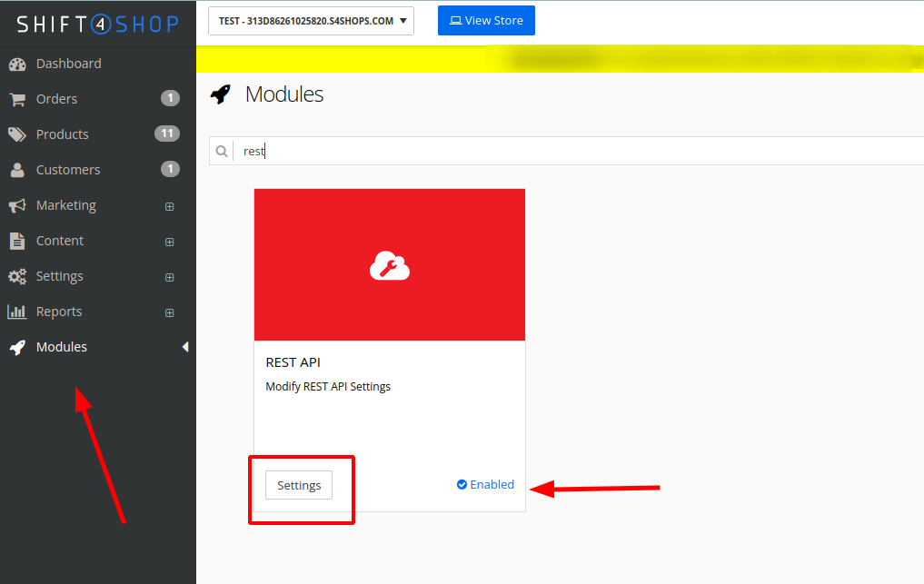Click the Modify REST API Settings text
Viewport: 924px width, 584px height.
tap(328, 387)
